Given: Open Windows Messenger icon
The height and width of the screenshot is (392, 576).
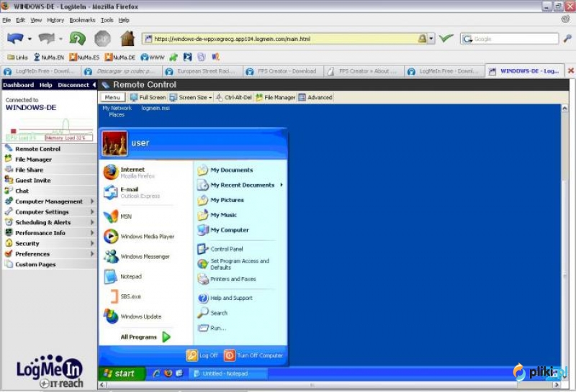Looking at the screenshot, I should (x=111, y=256).
